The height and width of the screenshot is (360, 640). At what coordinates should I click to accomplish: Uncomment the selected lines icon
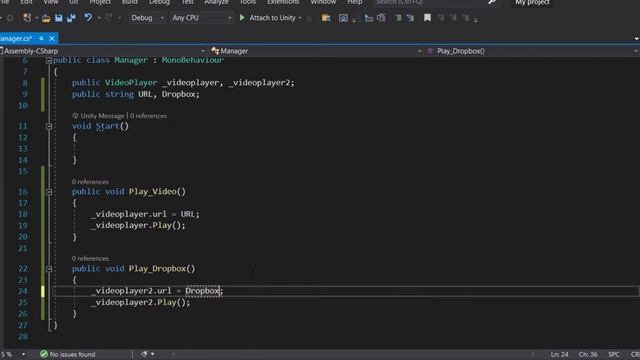(x=410, y=18)
